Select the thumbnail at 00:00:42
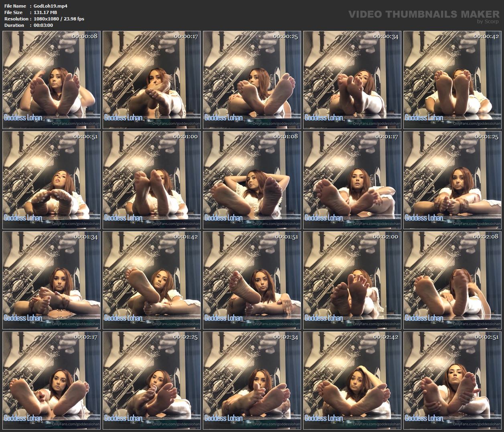This screenshot has height=432, width=504. (x=452, y=80)
